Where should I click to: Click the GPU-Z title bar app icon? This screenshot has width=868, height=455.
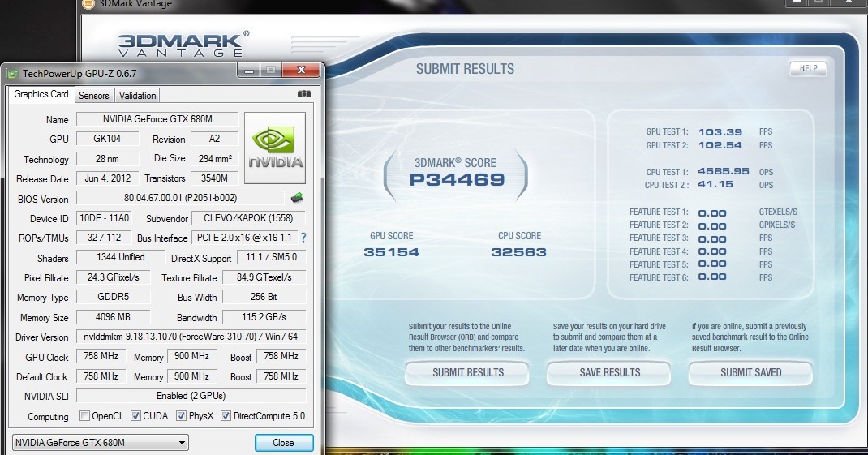[x=12, y=73]
